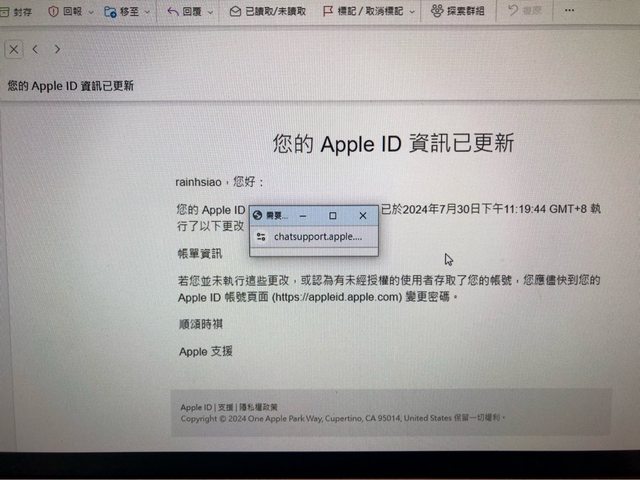Go to previous message with left chevron
640x480 pixels.
35,49
